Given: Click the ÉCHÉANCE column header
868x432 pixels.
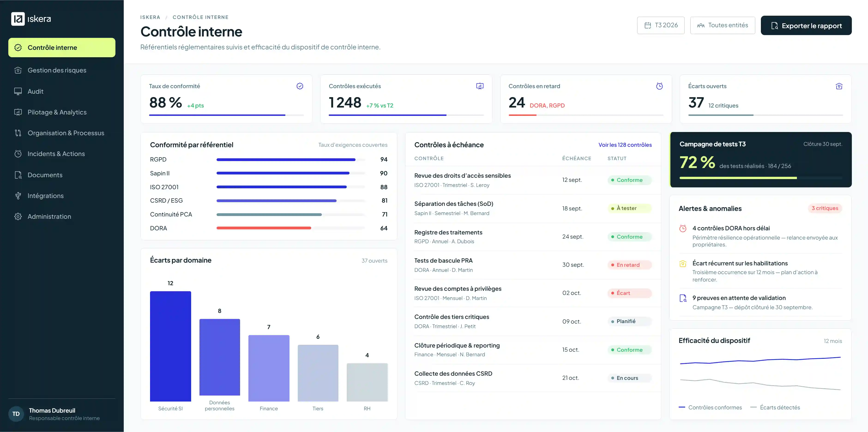Looking at the screenshot, I should click(576, 159).
